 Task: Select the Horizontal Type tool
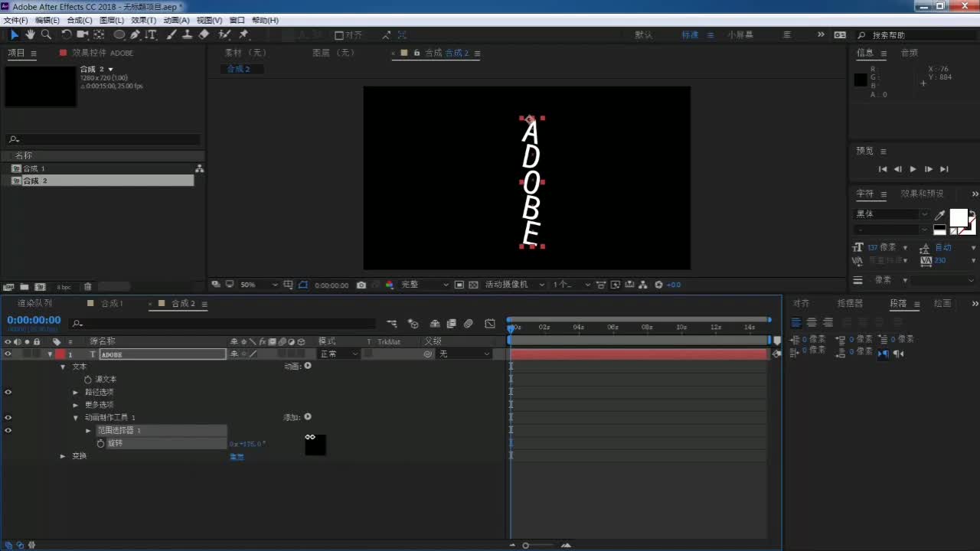pyautogui.click(x=151, y=34)
